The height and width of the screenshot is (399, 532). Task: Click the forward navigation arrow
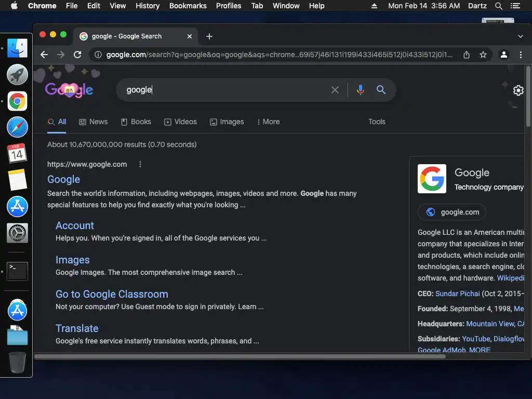click(61, 55)
